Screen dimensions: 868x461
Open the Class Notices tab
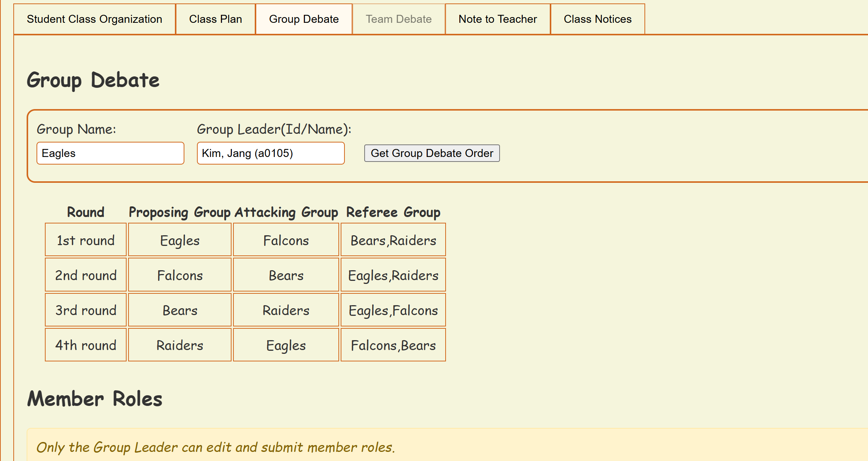coord(597,19)
